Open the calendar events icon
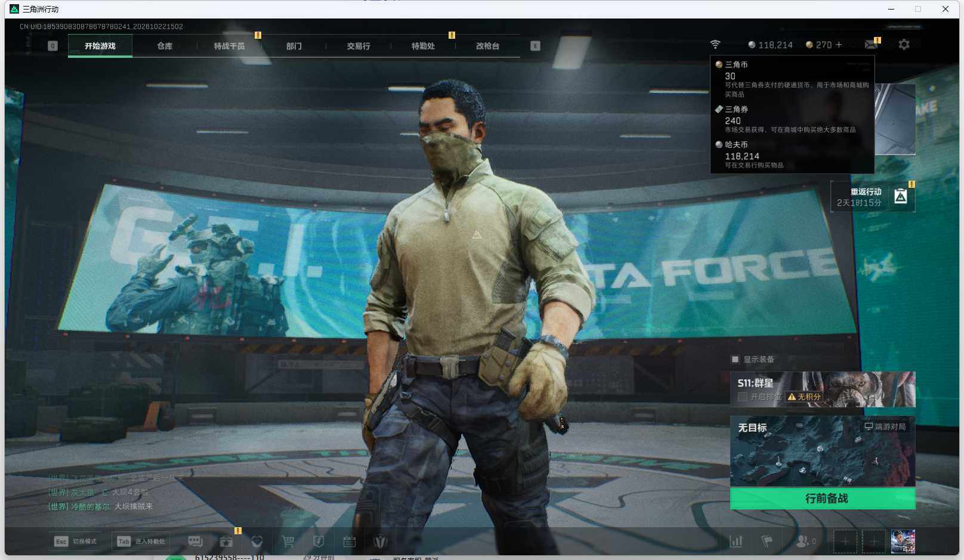 click(x=350, y=542)
